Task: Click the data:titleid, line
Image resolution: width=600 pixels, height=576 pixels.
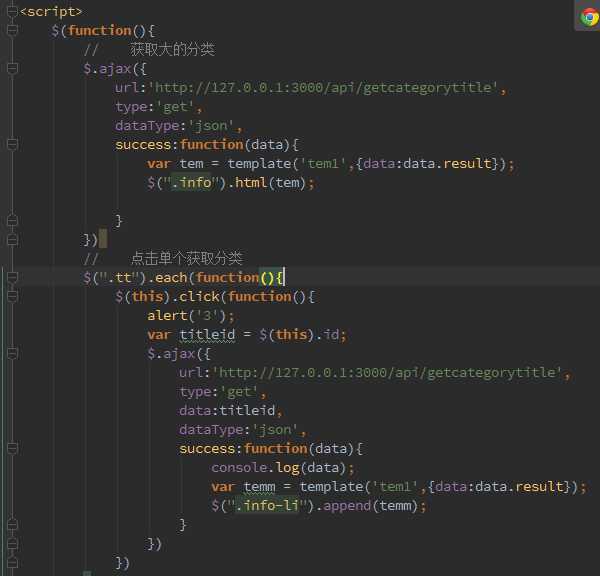Action: [231, 411]
